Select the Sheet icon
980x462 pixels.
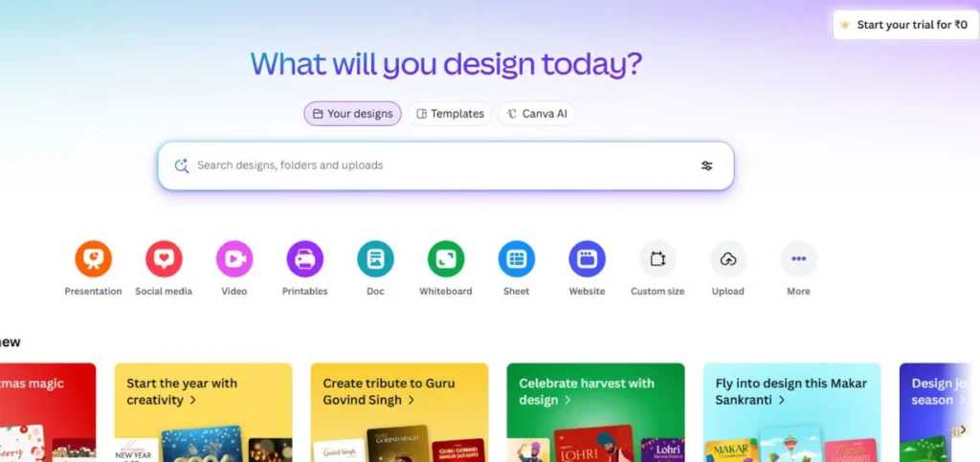516,258
